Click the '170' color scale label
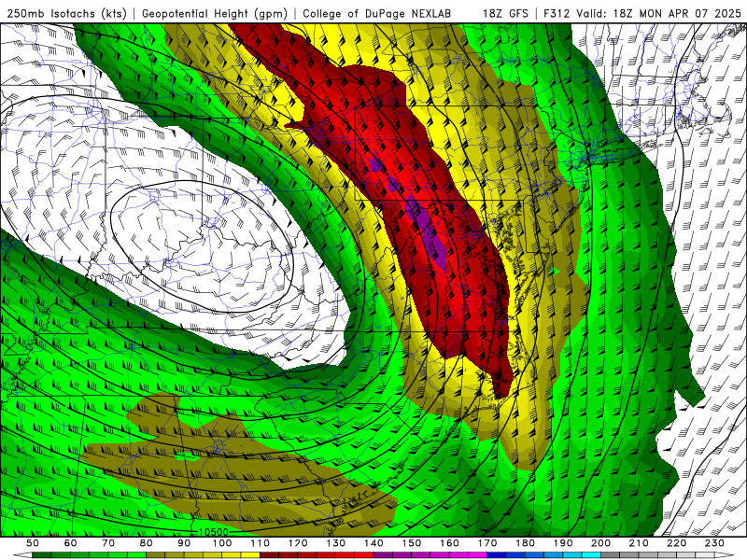 pyautogui.click(x=487, y=543)
